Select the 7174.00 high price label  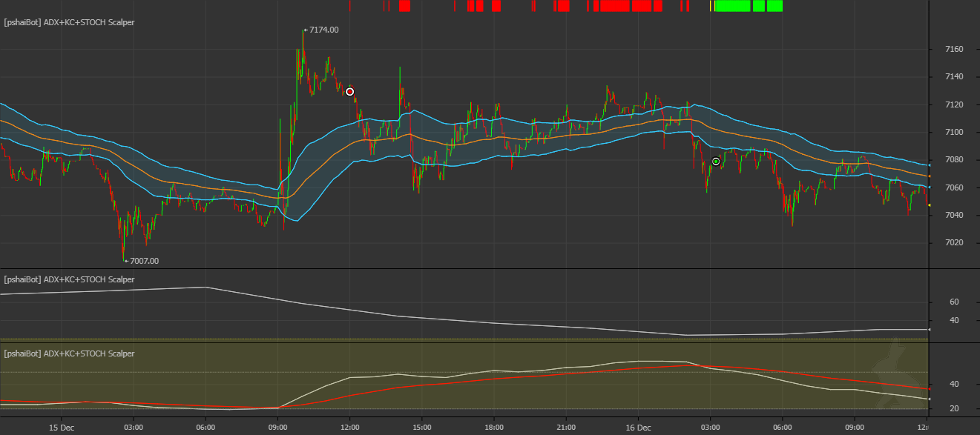coord(324,30)
